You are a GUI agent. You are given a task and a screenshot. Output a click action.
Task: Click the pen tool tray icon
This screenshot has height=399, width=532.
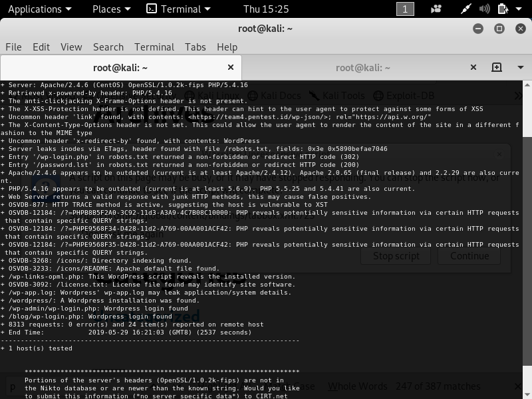pyautogui.click(x=465, y=9)
